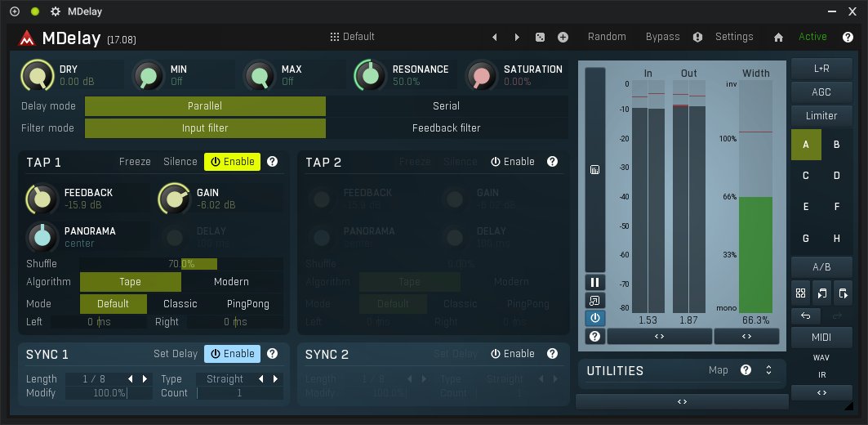
Task: Toggle Tap 1 Freeze
Action: click(x=135, y=162)
